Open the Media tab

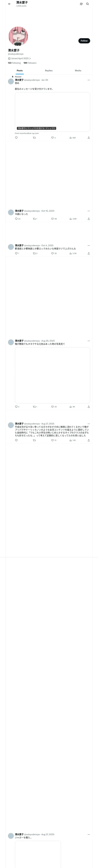tap(78, 71)
